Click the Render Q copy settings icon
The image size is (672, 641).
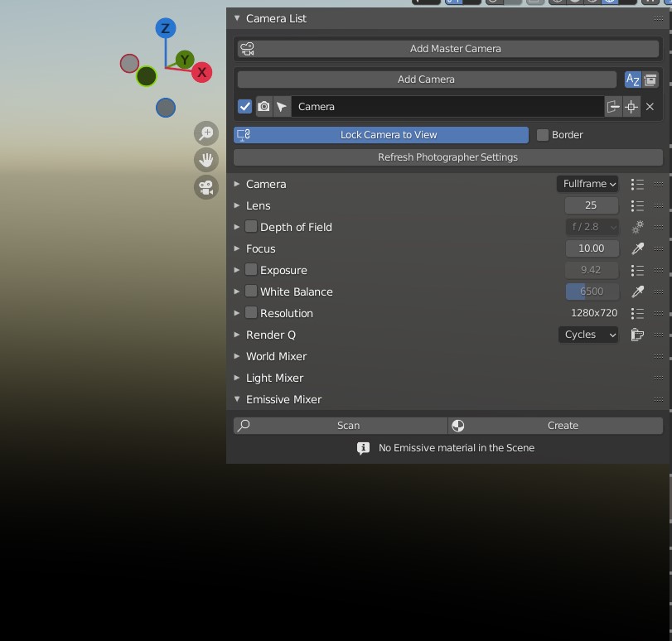coord(637,335)
